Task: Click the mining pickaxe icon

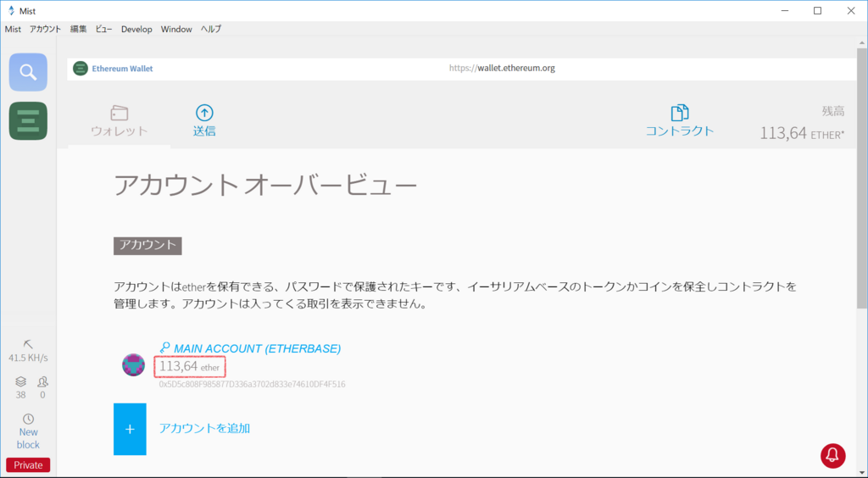Action: pos(28,344)
